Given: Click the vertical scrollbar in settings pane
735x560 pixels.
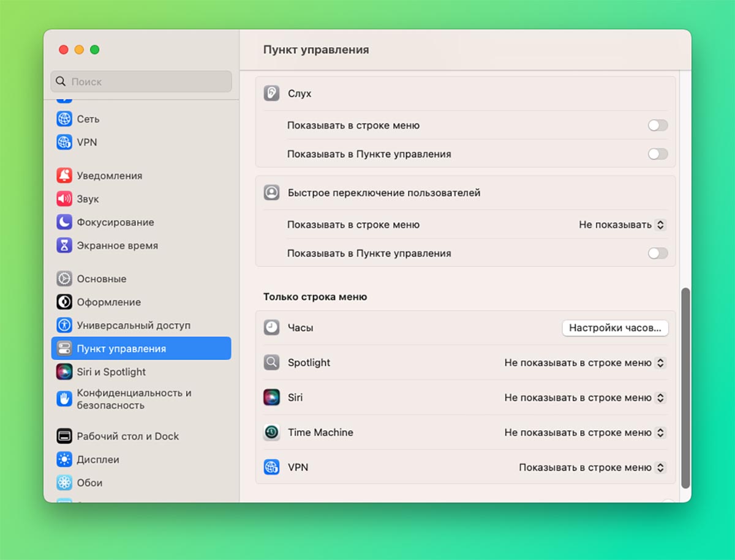Looking at the screenshot, I should point(685,387).
